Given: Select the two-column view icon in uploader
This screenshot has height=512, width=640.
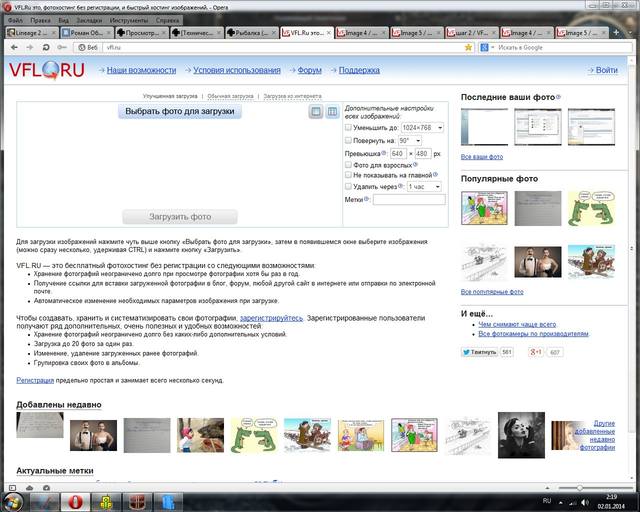Looking at the screenshot, I should [333, 111].
